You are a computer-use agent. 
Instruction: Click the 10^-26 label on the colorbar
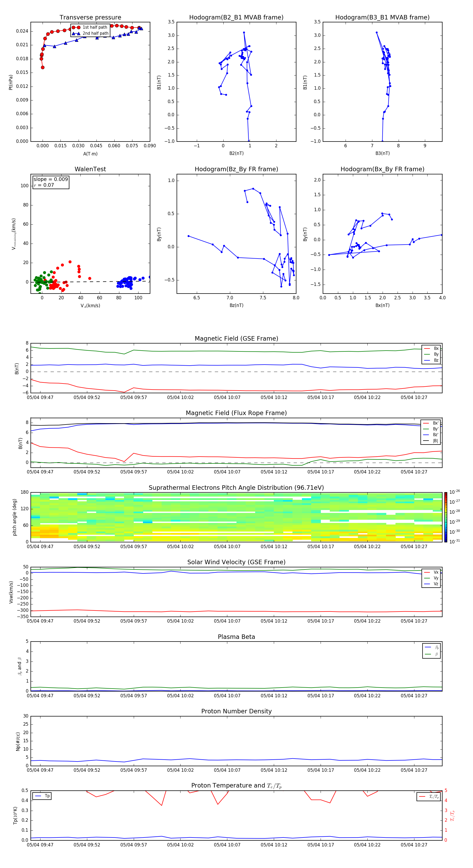click(x=455, y=492)
